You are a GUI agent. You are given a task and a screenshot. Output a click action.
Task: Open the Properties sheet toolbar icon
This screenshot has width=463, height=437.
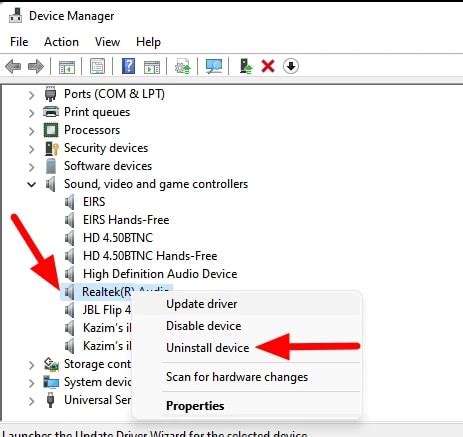[97, 66]
